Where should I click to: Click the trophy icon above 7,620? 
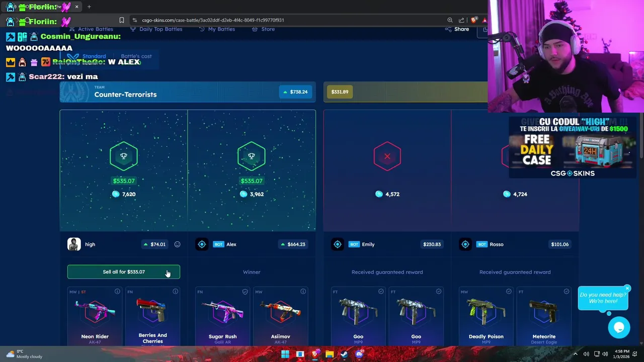[x=124, y=156]
